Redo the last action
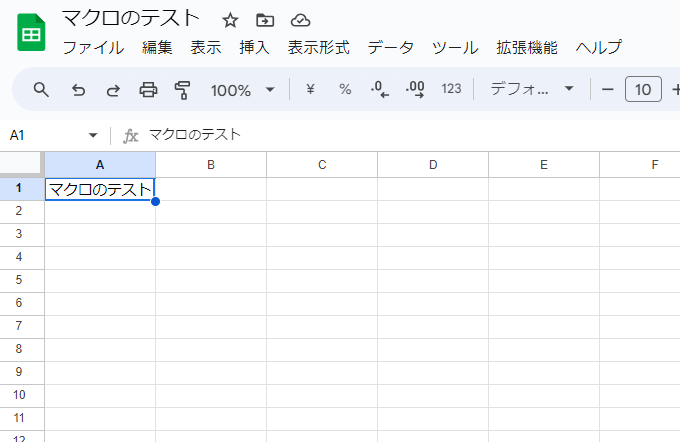Viewport: 680px width, 442px height. pos(114,90)
